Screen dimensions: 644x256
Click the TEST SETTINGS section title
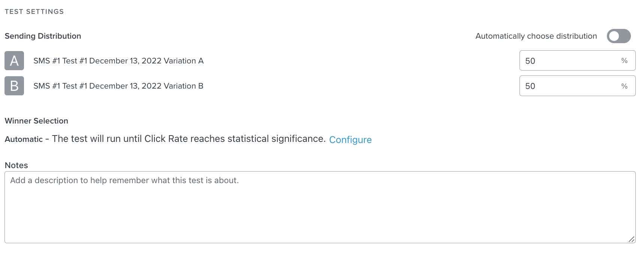tap(34, 11)
